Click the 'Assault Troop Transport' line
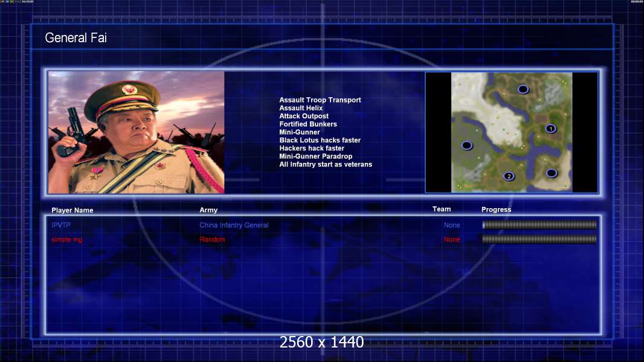The width and height of the screenshot is (644, 362). tap(320, 100)
